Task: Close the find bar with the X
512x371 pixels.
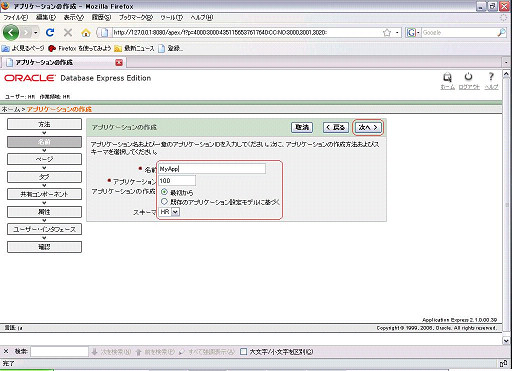Action: coord(6,351)
